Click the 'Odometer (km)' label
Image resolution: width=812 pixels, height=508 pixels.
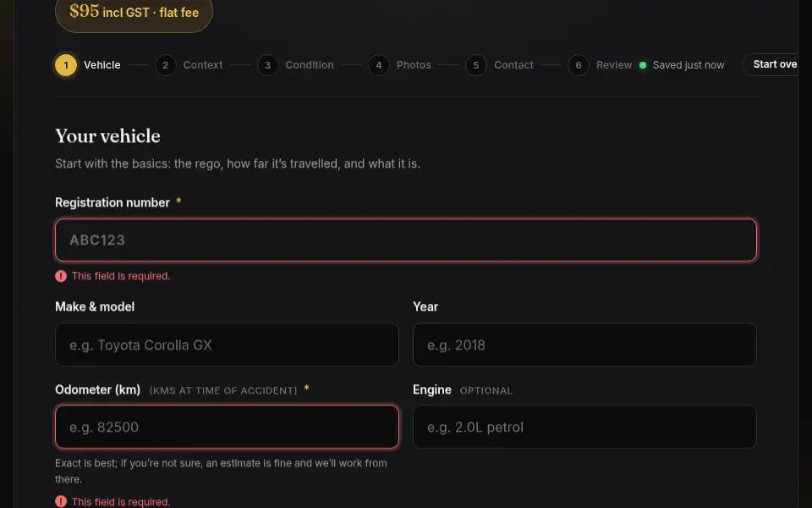tap(98, 389)
